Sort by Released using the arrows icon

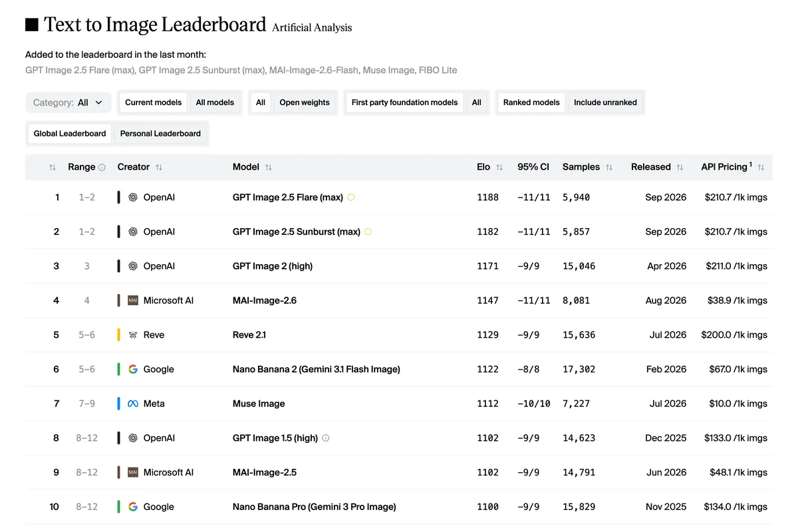[x=680, y=168]
